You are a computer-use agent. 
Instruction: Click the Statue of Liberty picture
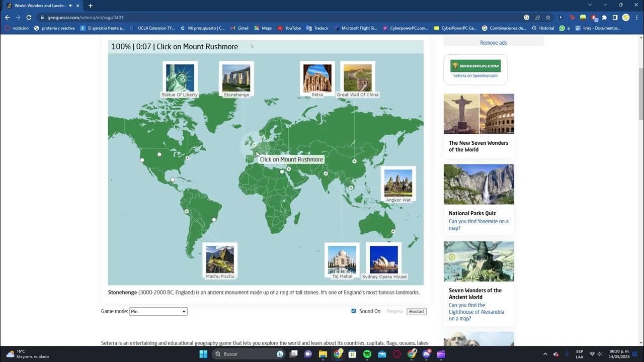(180, 78)
